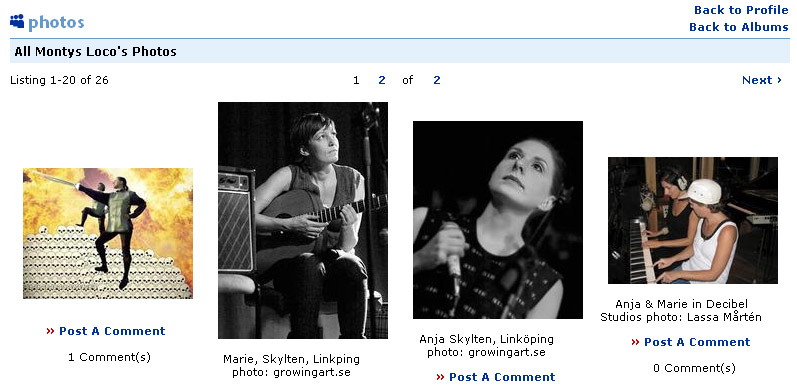Go to Back to Albums

(739, 27)
